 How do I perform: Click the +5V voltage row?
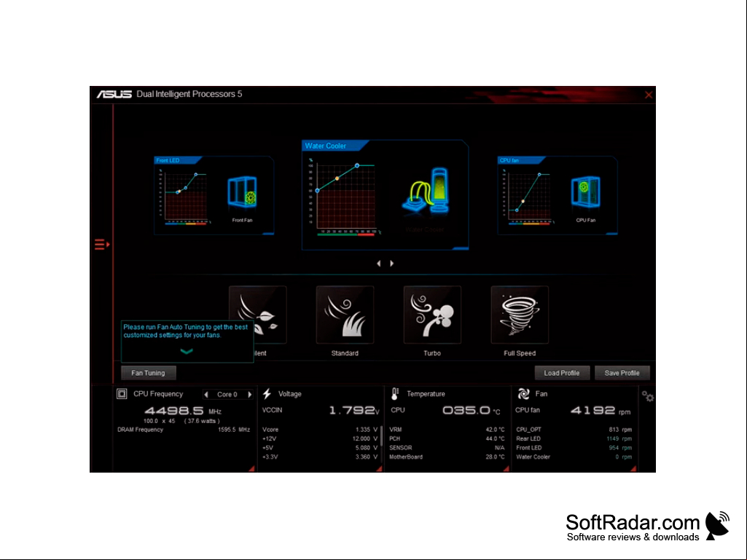pyautogui.click(x=320, y=448)
